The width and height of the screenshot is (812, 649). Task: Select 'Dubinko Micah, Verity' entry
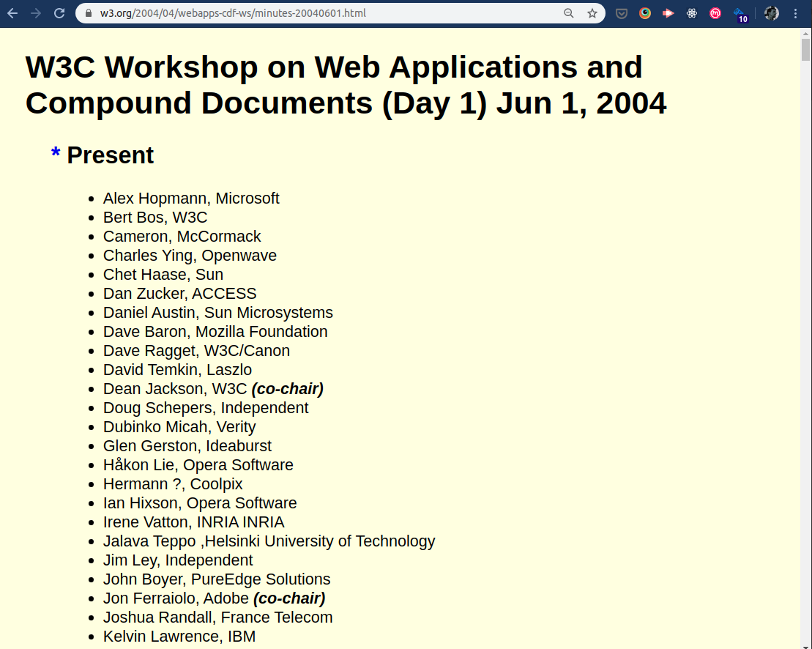tap(179, 427)
